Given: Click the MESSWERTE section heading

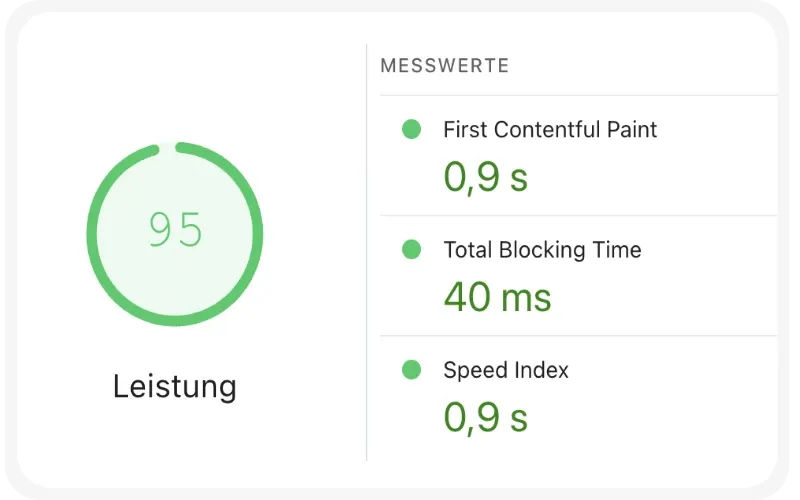Looking at the screenshot, I should pos(445,66).
